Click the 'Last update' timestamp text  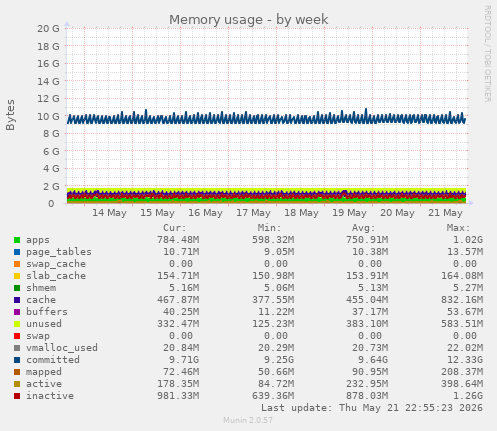pos(372,408)
